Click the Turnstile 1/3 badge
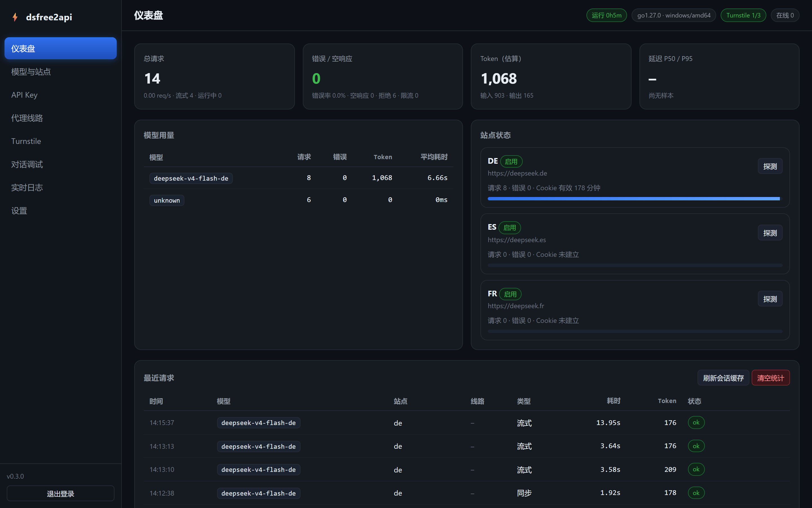The height and width of the screenshot is (508, 812). [743, 15]
